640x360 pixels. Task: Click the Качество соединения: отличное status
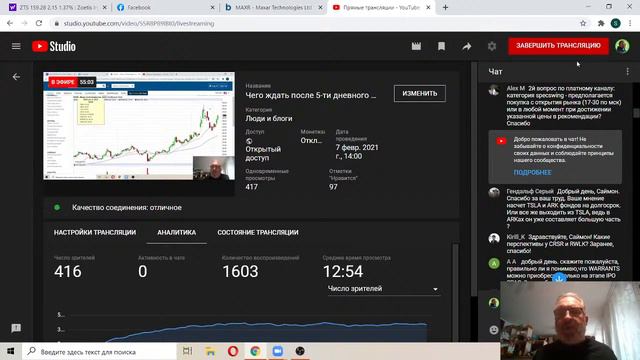pyautogui.click(x=127, y=208)
